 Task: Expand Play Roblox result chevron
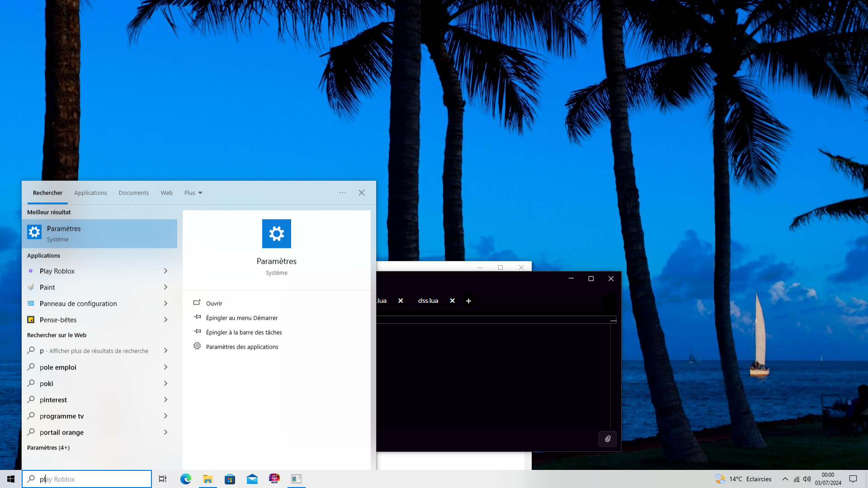point(165,271)
